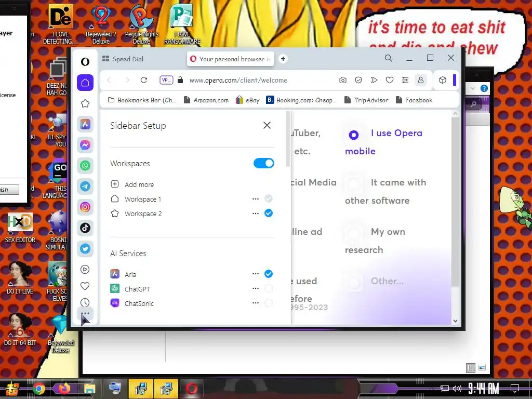Uncheck the Aria checkbox
This screenshot has height=399, width=532.
pyautogui.click(x=269, y=274)
